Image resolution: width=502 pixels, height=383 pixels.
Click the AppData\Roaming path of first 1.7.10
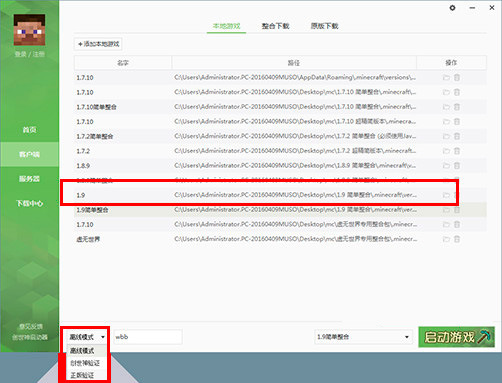pos(295,77)
